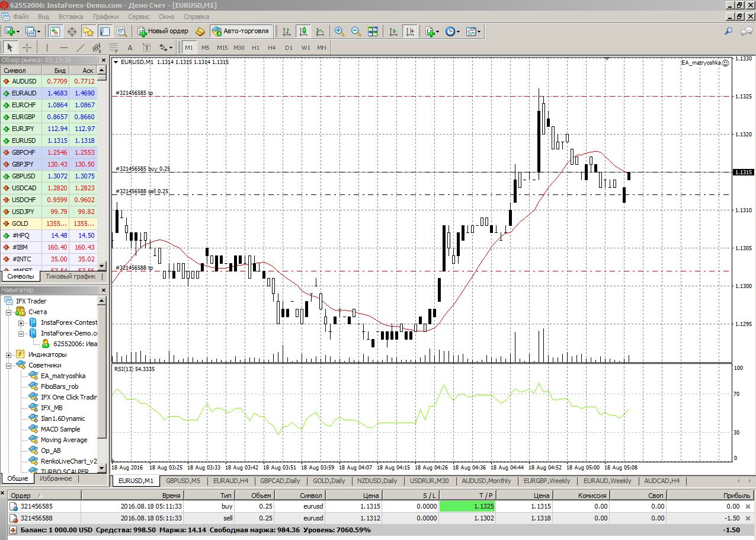
Task: Open the Файл menu
Action: (21, 17)
